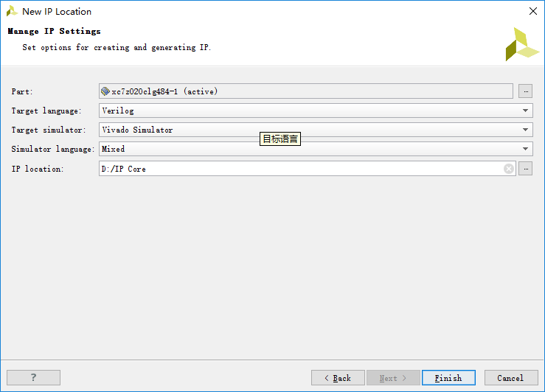Click the Part field showing xc7z020clg484-1
Image resolution: width=545 pixels, height=392 pixels.
pos(306,91)
